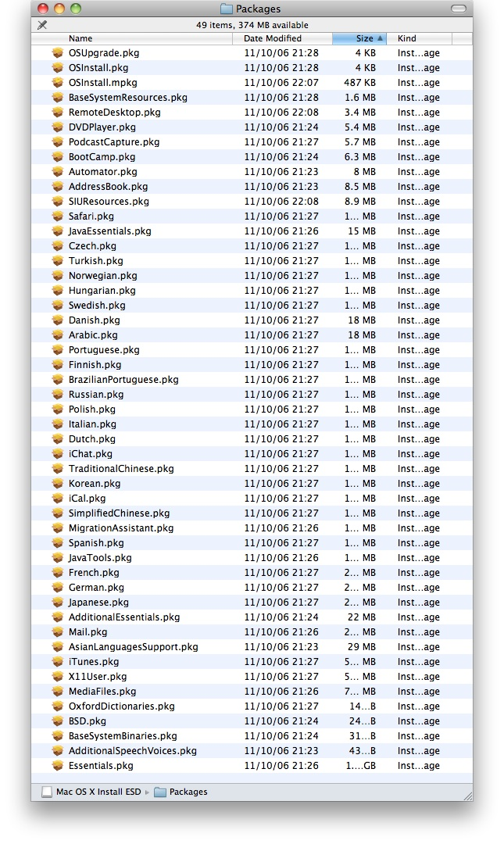Select the DVDPlayer.pkg icon
The height and width of the screenshot is (844, 504).
[58, 127]
